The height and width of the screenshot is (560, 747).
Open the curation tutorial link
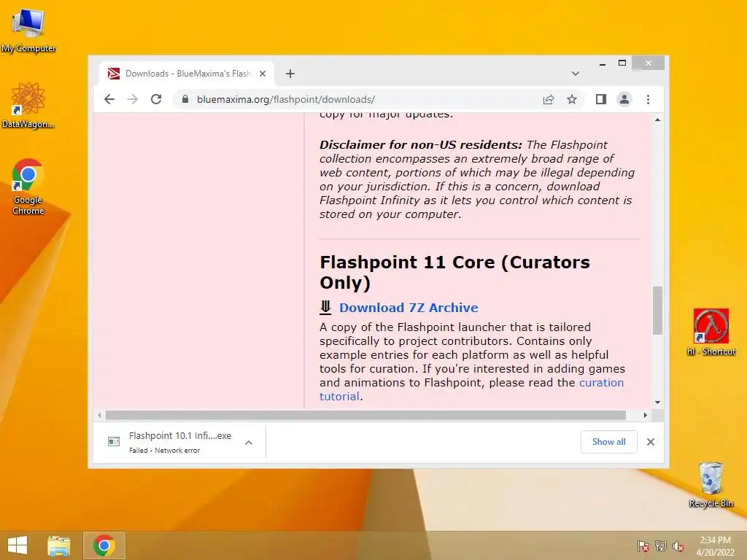(x=472, y=389)
